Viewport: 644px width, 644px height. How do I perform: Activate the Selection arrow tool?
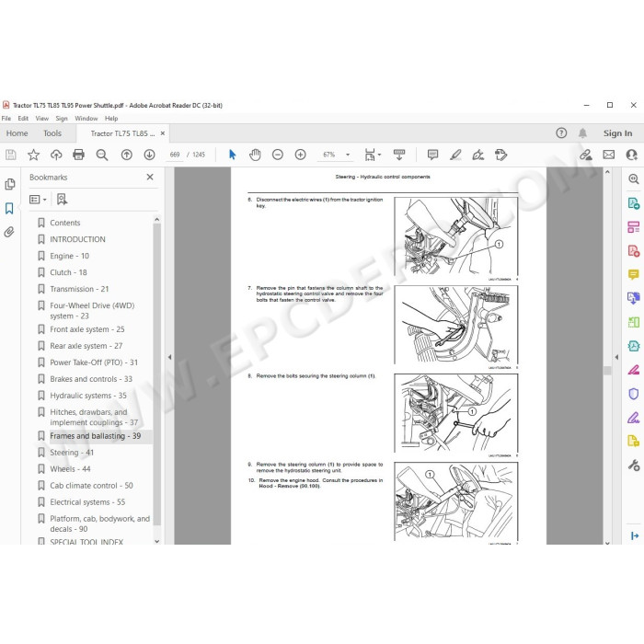(232, 155)
